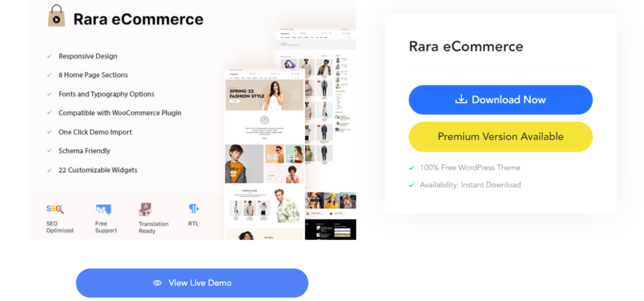Click the Rara eCommerce shopping bag logo
The height and width of the screenshot is (301, 644).
pyautogui.click(x=57, y=16)
